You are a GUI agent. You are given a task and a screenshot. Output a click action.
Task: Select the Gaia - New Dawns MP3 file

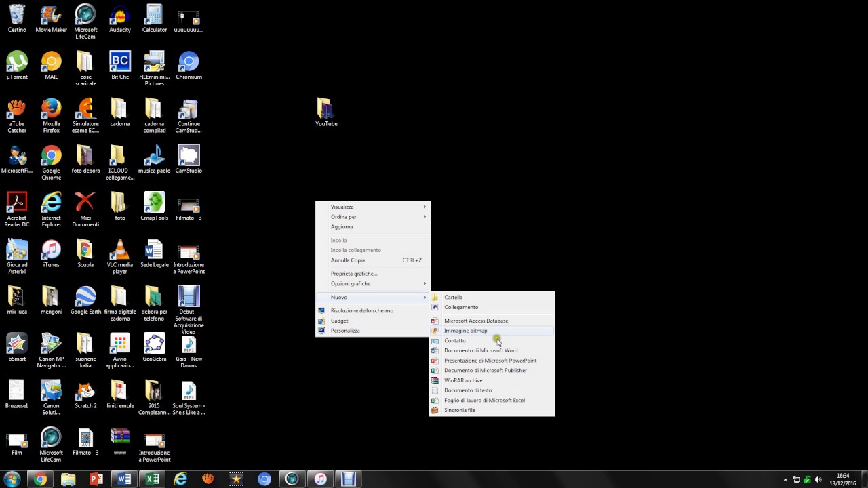(x=189, y=350)
